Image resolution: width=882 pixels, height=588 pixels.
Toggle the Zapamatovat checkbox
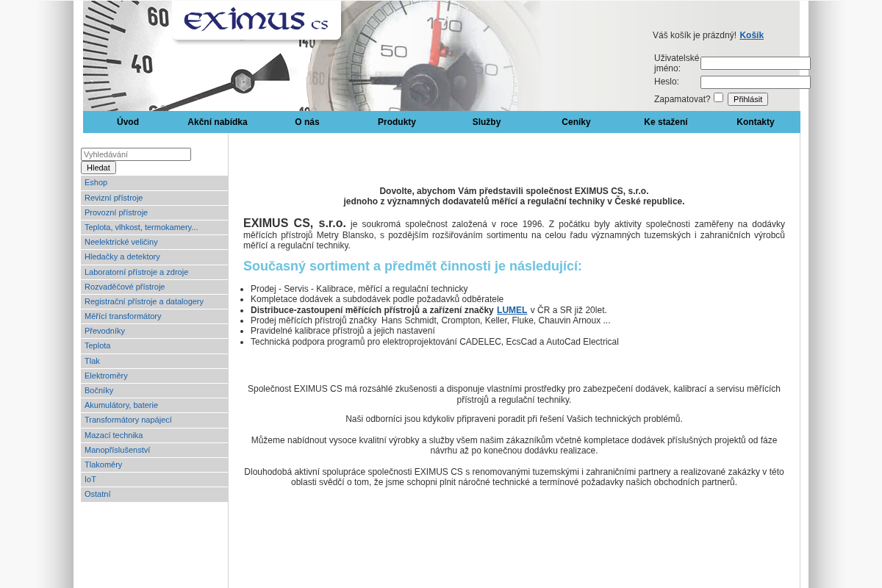[x=718, y=98]
